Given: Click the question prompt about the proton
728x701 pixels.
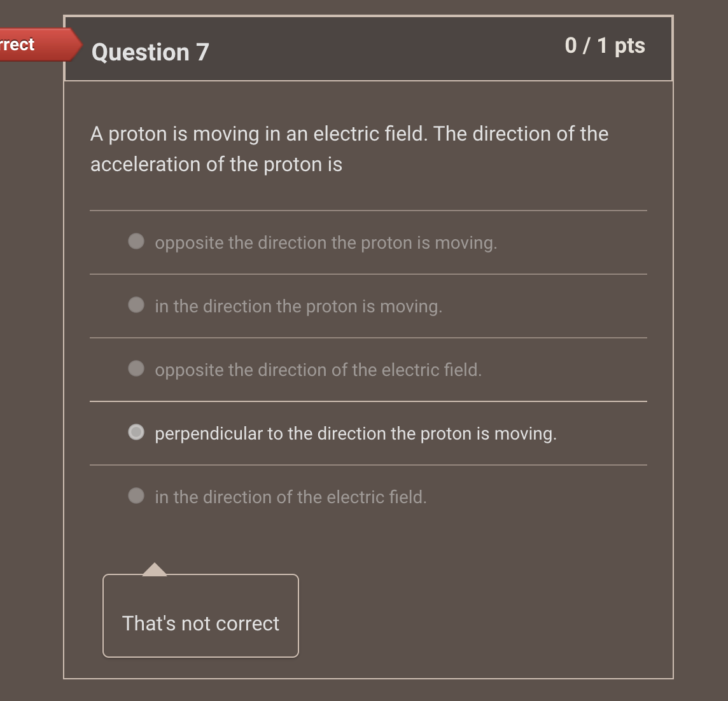Looking at the screenshot, I should [349, 148].
